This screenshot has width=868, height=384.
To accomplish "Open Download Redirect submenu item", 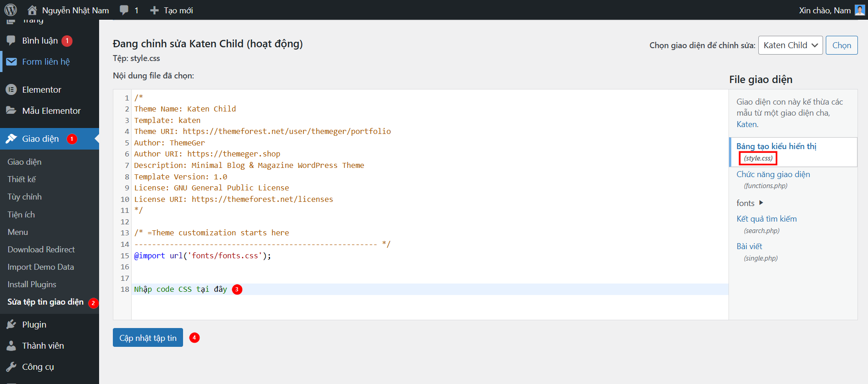I will pos(41,249).
